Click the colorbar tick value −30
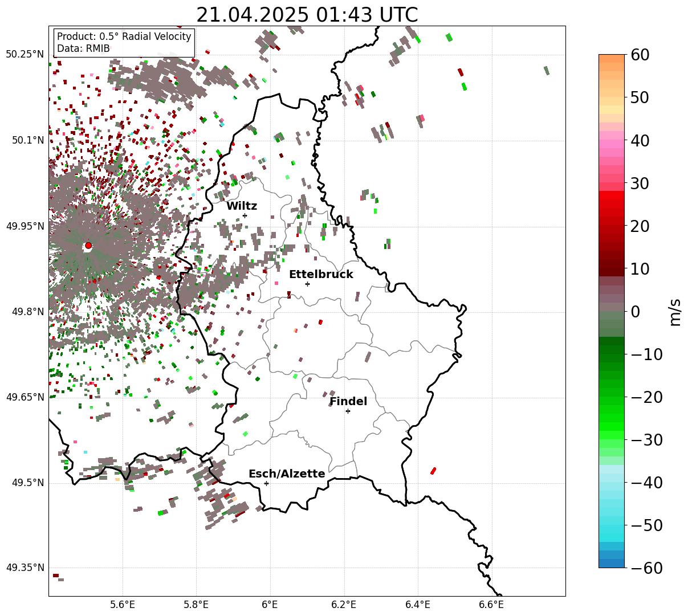The image size is (688, 616). (x=646, y=439)
